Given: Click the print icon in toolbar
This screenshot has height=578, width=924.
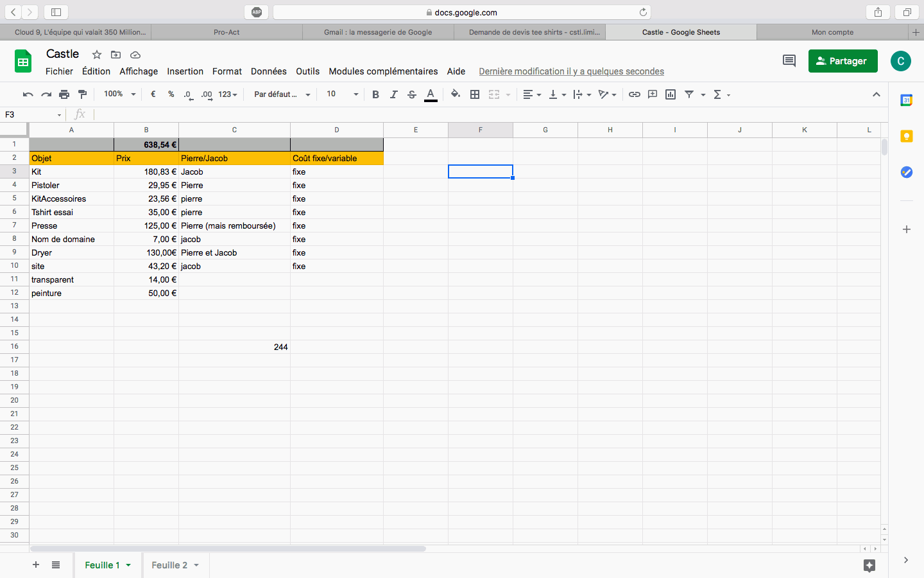Looking at the screenshot, I should pos(64,94).
